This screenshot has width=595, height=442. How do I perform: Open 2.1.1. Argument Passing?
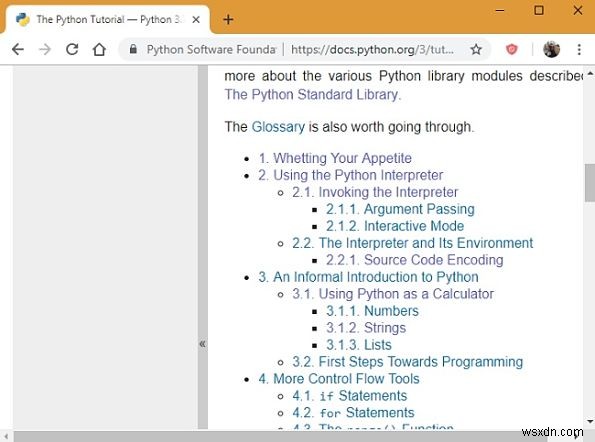pyautogui.click(x=400, y=209)
